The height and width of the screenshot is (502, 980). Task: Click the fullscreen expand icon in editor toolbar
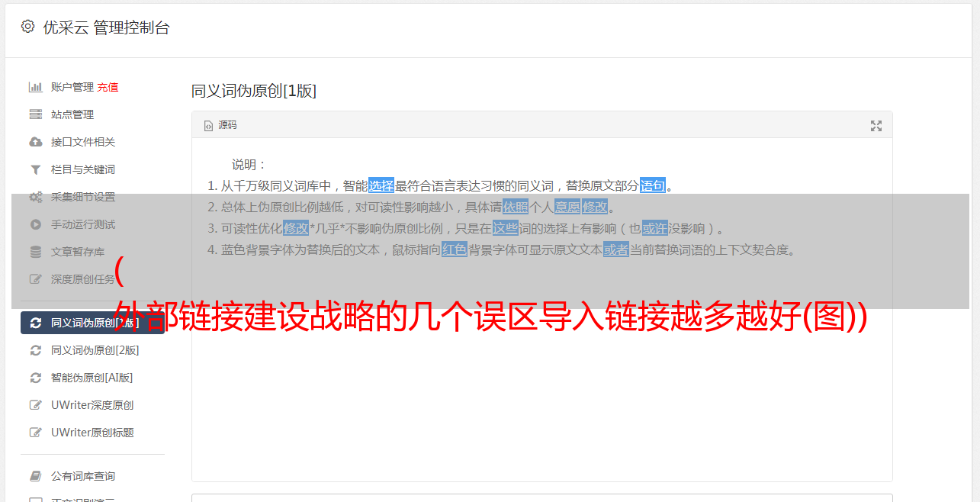[876, 126]
